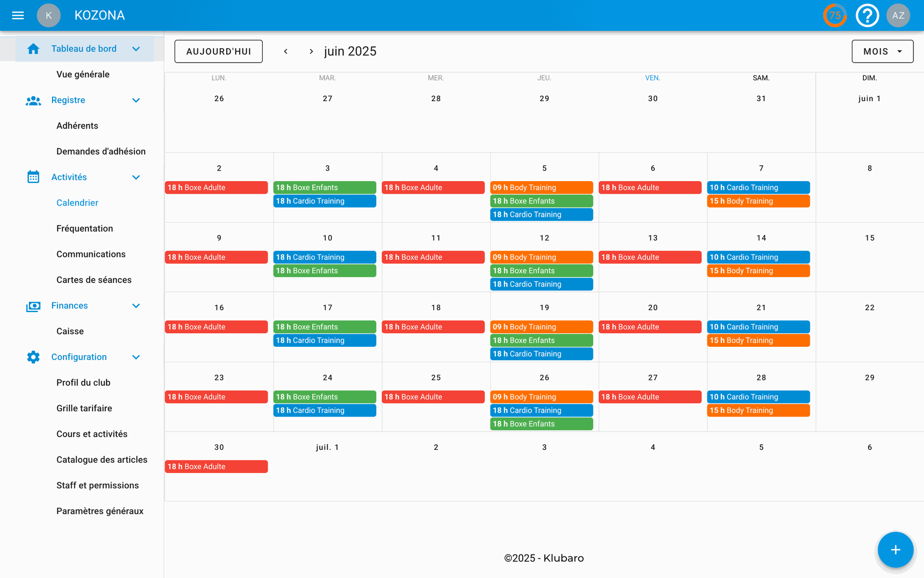This screenshot has height=578, width=924.
Task: Click the AUJOURD'HUI button
Action: click(x=218, y=52)
